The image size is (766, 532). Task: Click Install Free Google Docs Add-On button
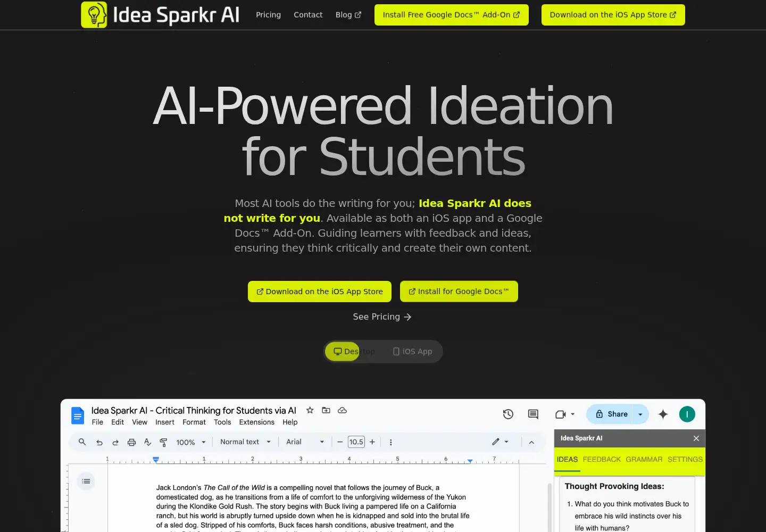pos(451,15)
